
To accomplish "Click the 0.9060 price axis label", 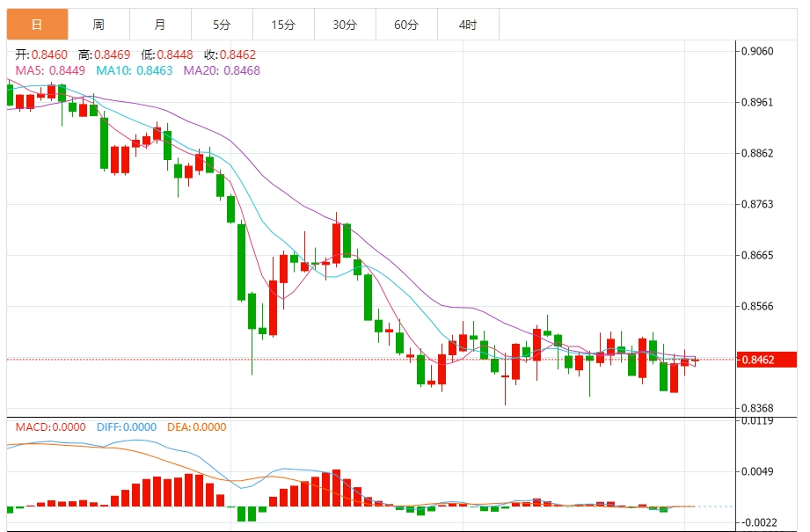I will (x=757, y=51).
